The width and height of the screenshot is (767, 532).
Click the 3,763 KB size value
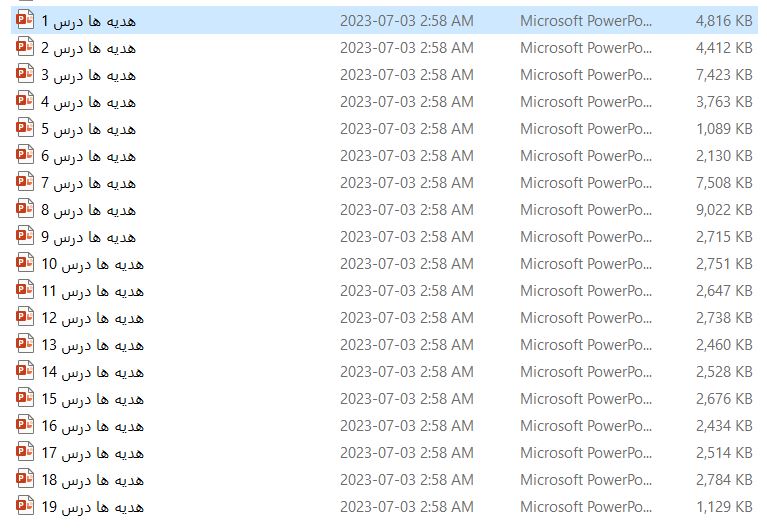724,102
